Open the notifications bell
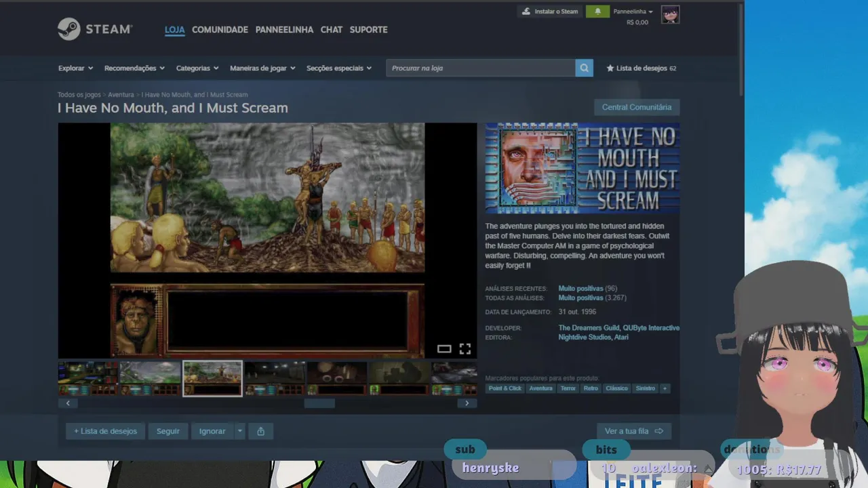 pyautogui.click(x=597, y=12)
